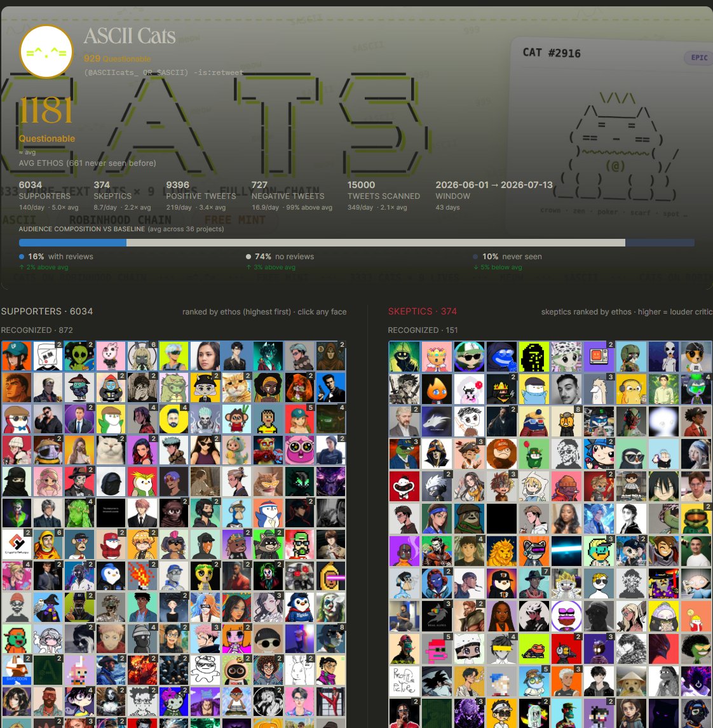Viewport: 713px width, 728px height.
Task: Open the pink owl-eyed creature supporter avatar
Action: (x=299, y=450)
